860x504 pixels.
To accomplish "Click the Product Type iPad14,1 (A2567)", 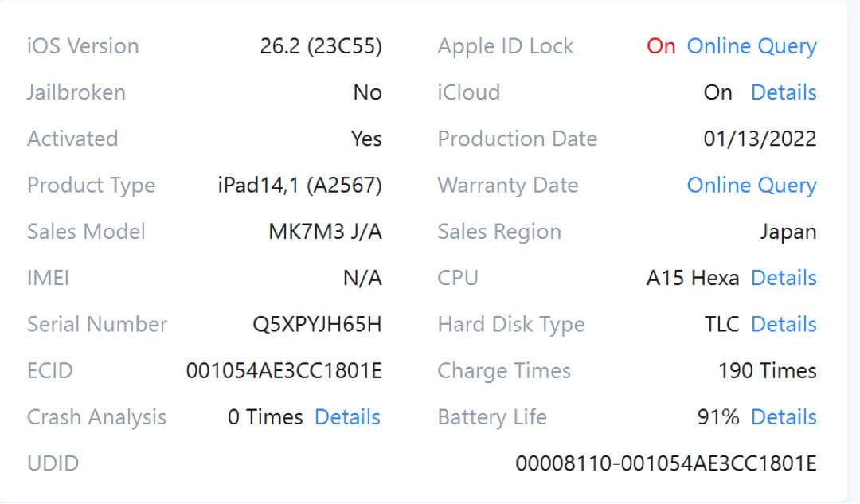I will coord(301,185).
